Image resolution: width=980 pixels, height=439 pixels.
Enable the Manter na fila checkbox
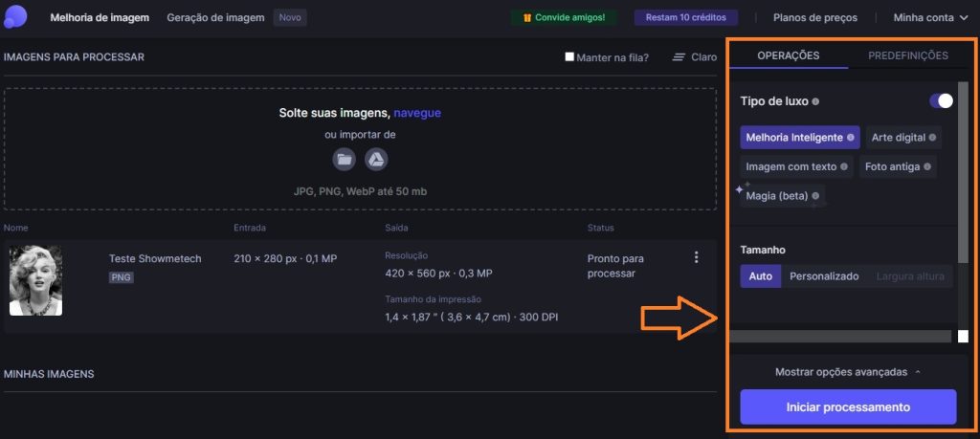(x=570, y=57)
